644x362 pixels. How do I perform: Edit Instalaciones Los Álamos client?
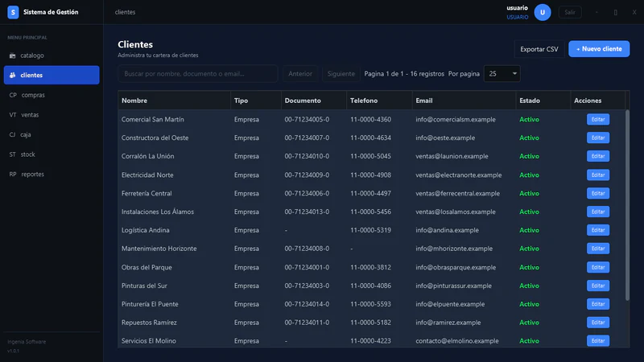pos(598,212)
